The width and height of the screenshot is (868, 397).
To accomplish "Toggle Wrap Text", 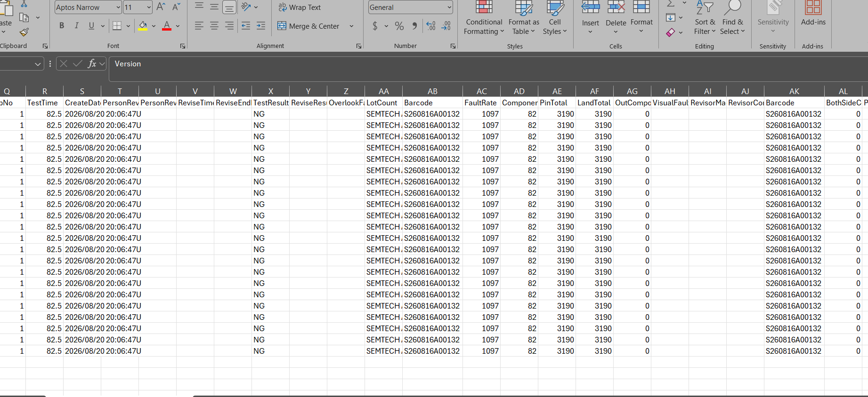I will pyautogui.click(x=300, y=7).
